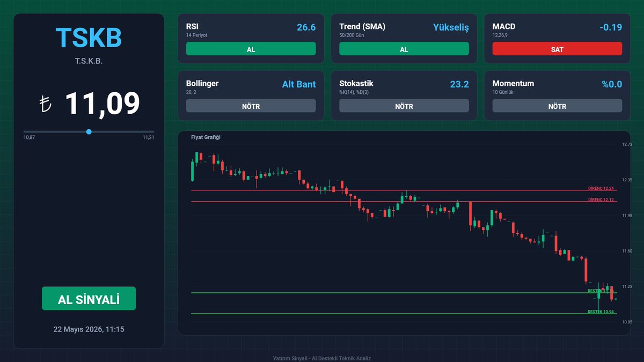The width and height of the screenshot is (644, 362).
Task: Click the Stokastik value 23.2
Action: pos(459,84)
